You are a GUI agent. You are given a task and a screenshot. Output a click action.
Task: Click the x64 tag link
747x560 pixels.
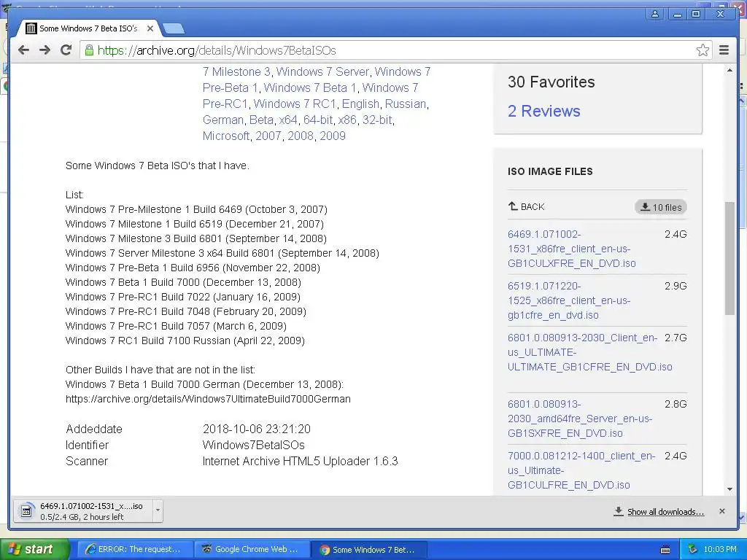(288, 120)
